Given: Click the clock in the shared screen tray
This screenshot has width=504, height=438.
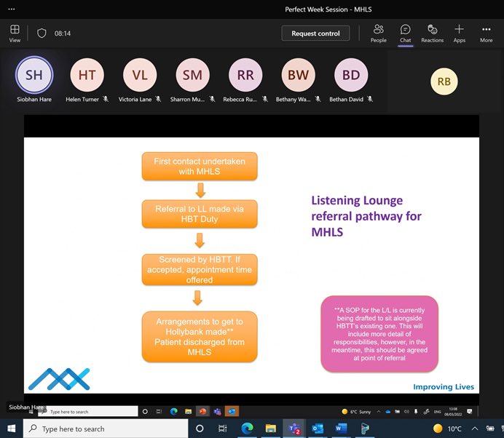Looking at the screenshot, I should (x=453, y=412).
